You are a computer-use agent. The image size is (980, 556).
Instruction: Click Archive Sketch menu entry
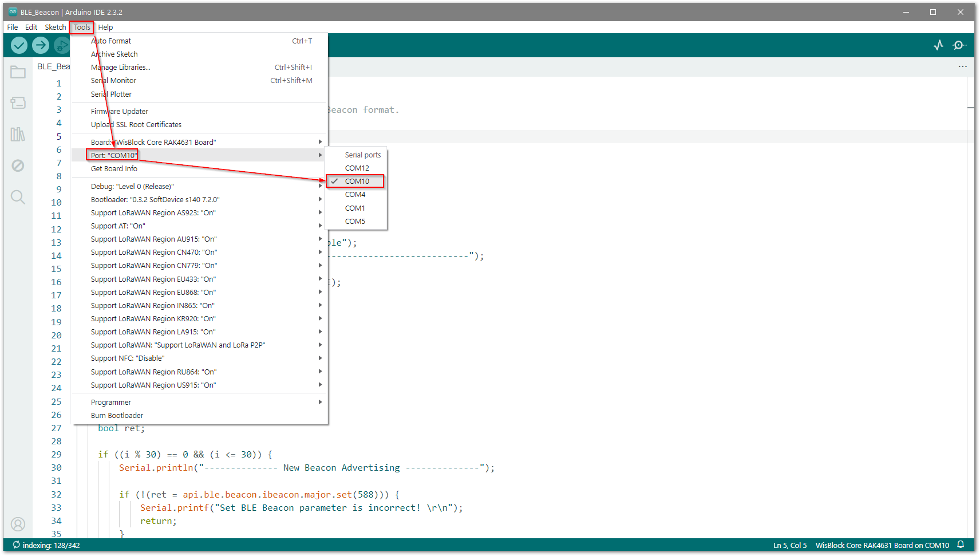[199, 54]
